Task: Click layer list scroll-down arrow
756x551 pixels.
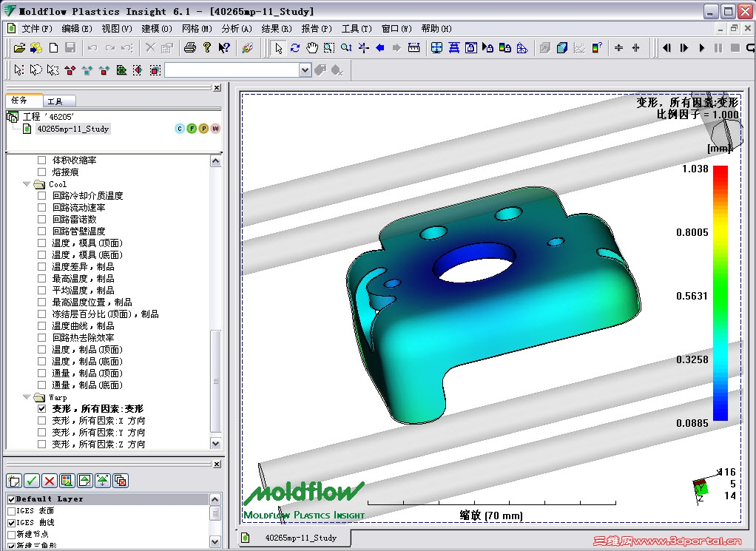Action: pos(215,542)
